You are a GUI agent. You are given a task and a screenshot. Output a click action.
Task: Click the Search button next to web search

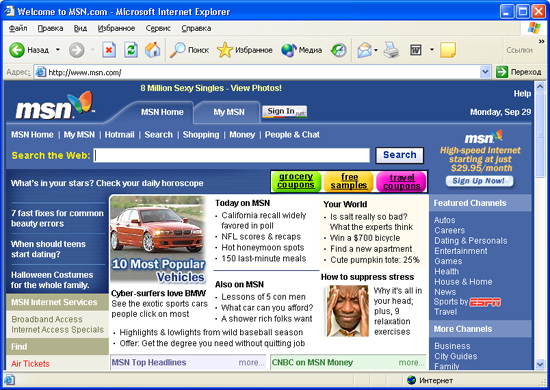pyautogui.click(x=400, y=155)
